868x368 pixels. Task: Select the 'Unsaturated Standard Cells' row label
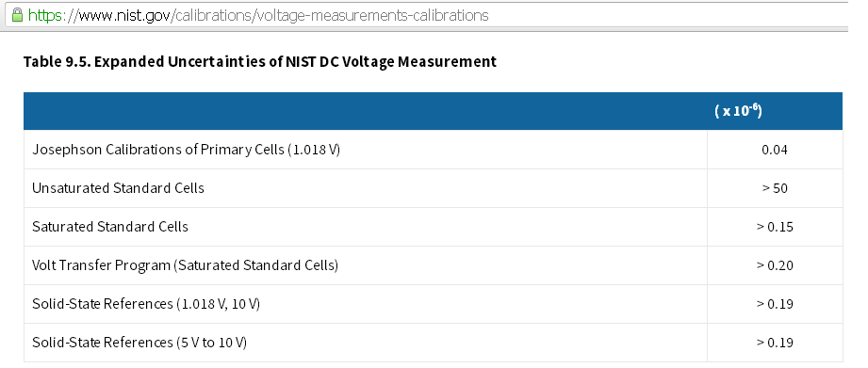118,188
